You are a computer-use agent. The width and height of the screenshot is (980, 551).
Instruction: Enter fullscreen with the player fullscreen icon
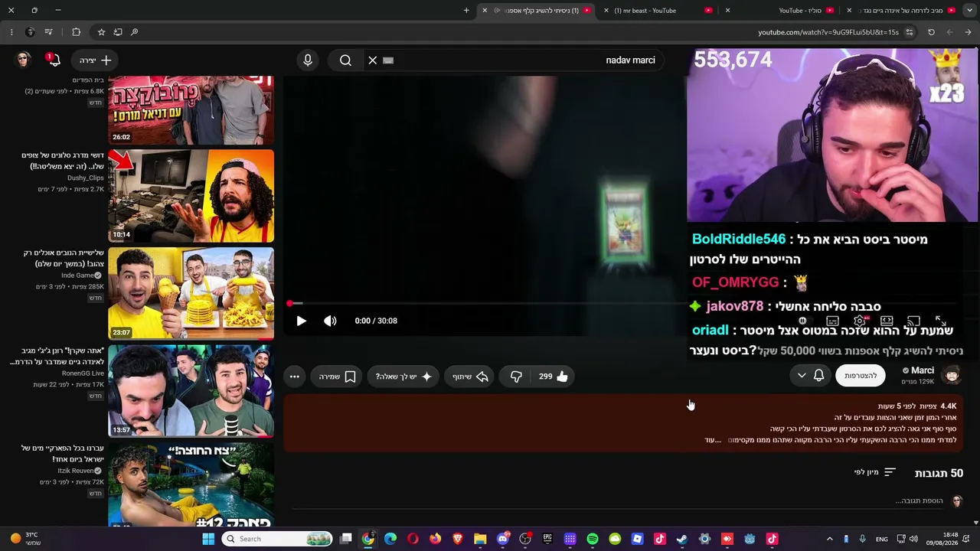940,321
